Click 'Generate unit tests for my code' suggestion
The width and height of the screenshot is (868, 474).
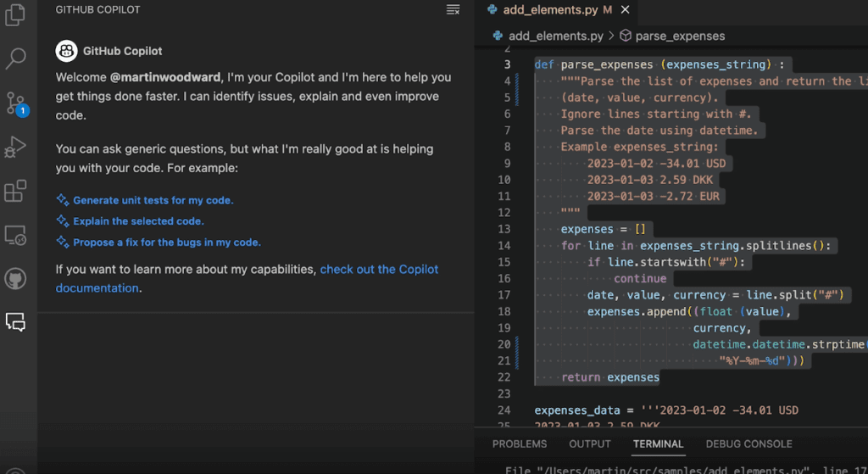(x=153, y=200)
